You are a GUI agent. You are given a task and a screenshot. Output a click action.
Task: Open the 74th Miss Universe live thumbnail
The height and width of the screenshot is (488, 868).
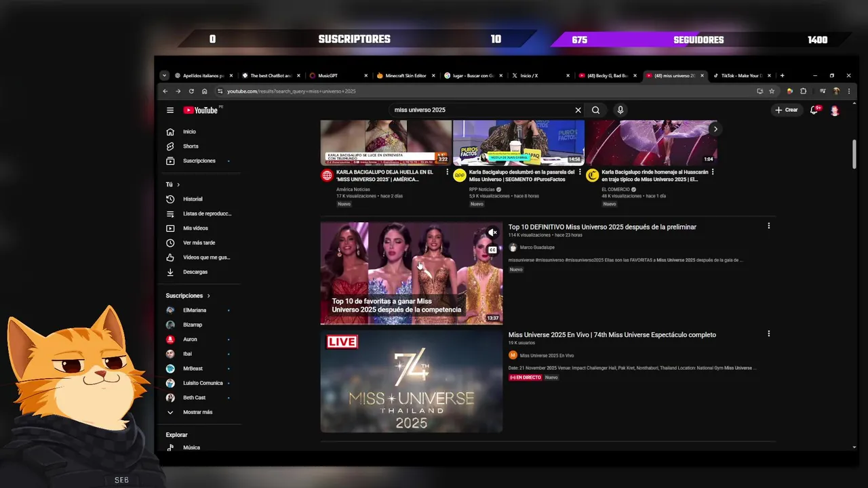pyautogui.click(x=412, y=381)
